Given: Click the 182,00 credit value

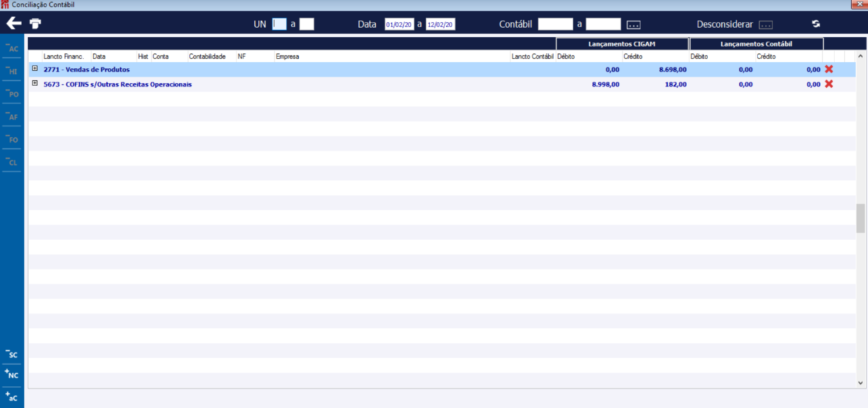Looking at the screenshot, I should click(676, 84).
